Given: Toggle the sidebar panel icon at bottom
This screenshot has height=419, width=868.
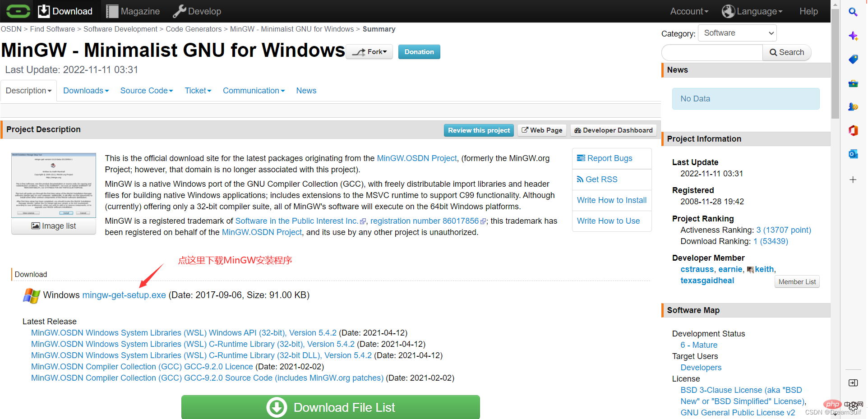Looking at the screenshot, I should (853, 382).
